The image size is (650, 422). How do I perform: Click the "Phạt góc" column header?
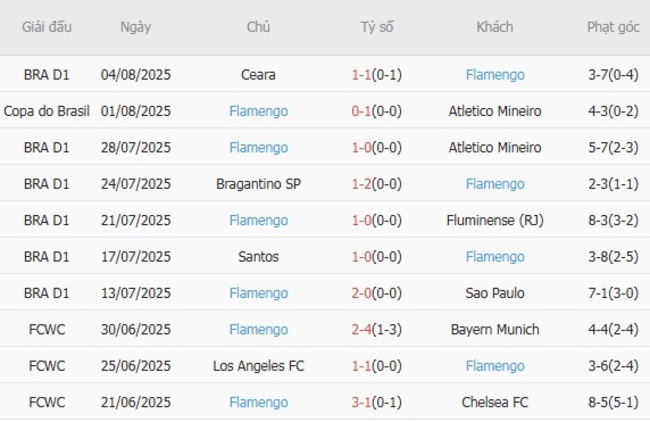pyautogui.click(x=613, y=27)
